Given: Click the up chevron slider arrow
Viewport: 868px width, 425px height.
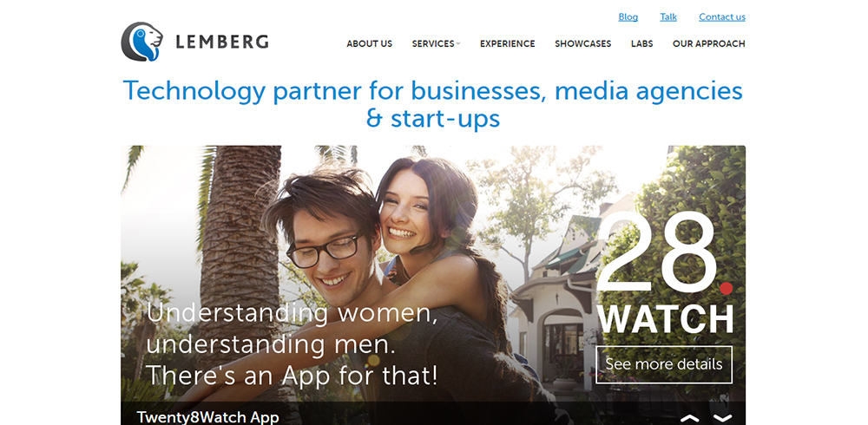Looking at the screenshot, I should coord(689,418).
